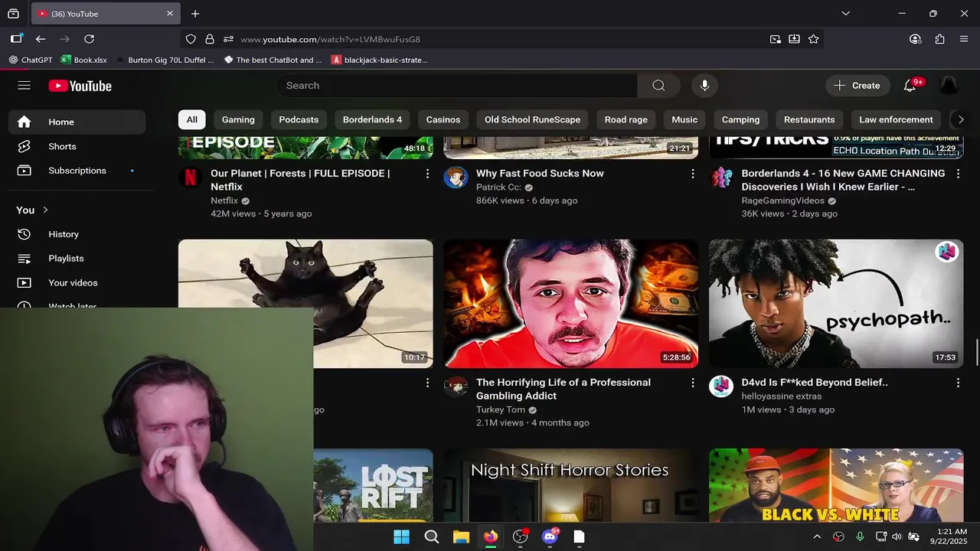The width and height of the screenshot is (980, 551).
Task: Select the Casinos filter chip
Action: pos(443,119)
